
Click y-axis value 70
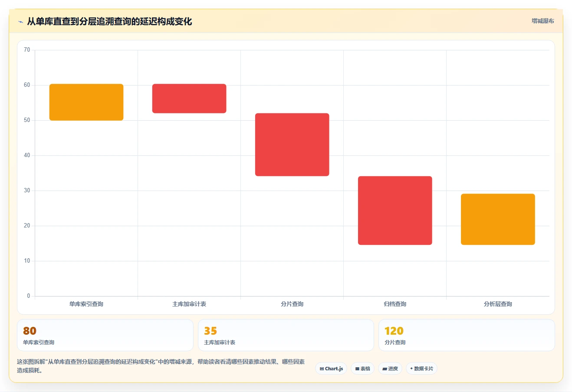pyautogui.click(x=27, y=50)
